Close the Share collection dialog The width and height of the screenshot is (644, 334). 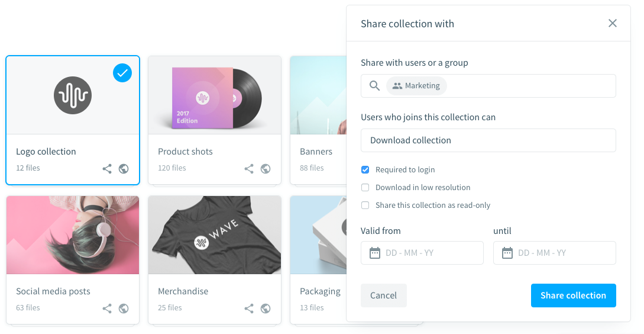click(613, 24)
